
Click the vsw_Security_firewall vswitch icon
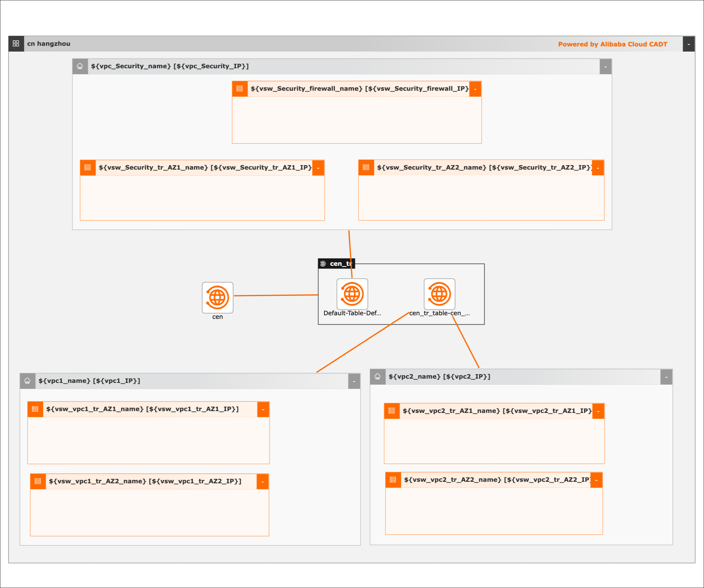(x=240, y=89)
